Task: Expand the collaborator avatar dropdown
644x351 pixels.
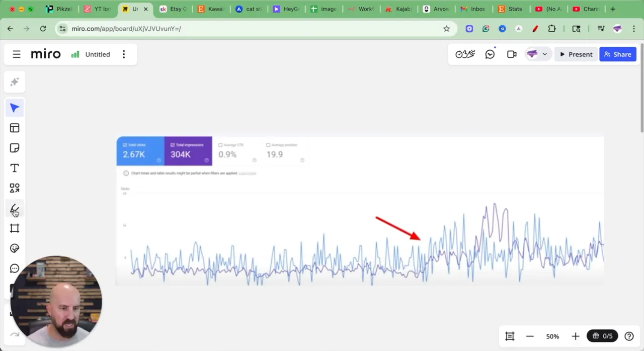Action: tap(544, 54)
